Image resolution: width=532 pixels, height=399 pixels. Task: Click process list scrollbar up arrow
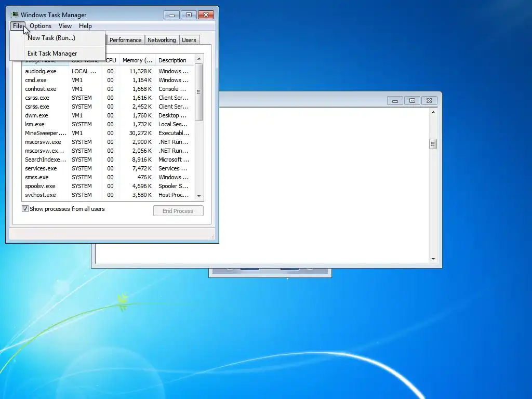199,59
